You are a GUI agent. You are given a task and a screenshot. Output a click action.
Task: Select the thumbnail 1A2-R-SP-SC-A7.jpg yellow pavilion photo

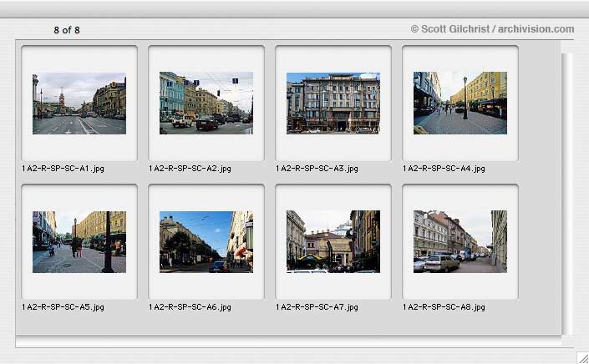coord(333,241)
